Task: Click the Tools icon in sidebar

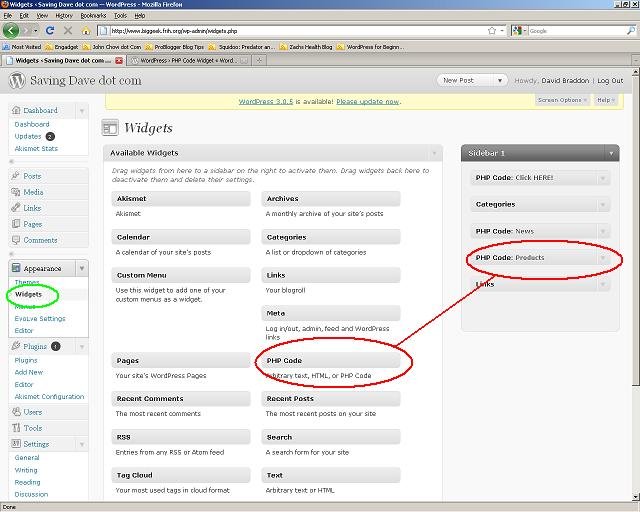Action: click(16, 428)
